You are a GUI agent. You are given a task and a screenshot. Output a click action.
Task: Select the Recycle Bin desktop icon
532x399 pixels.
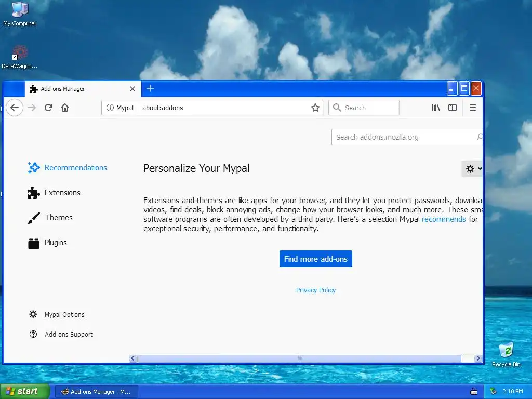506,355
